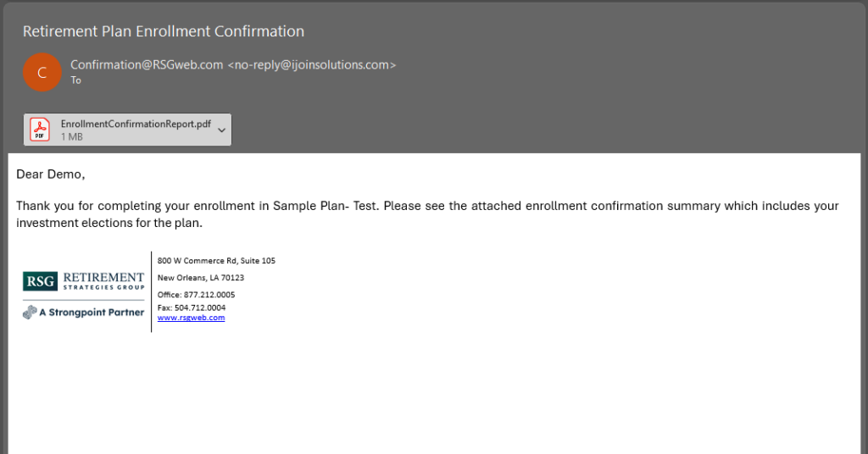868x454 pixels.
Task: Click the red PDF icon on the attachment
Action: click(41, 130)
